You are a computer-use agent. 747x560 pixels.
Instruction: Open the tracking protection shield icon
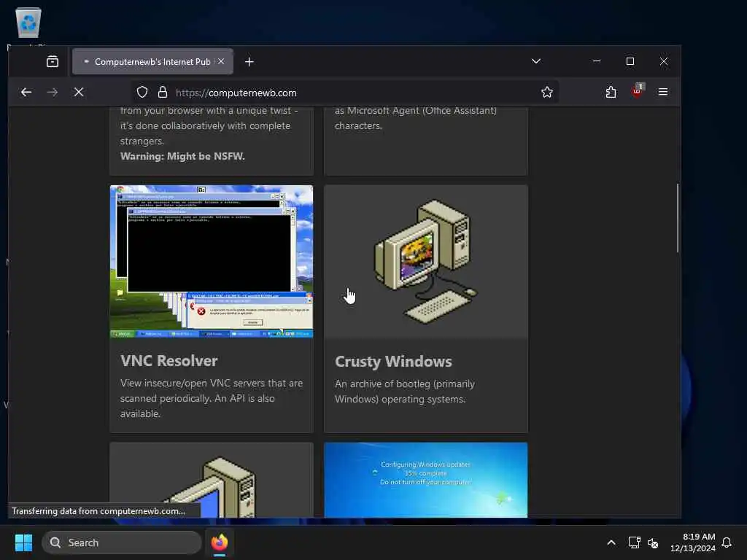coord(142,93)
